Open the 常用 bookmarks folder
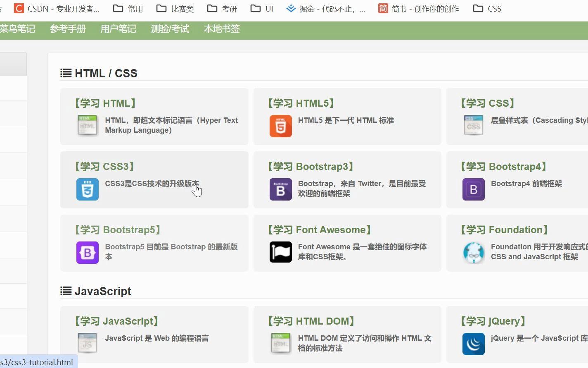This screenshot has width=588, height=368. [128, 9]
